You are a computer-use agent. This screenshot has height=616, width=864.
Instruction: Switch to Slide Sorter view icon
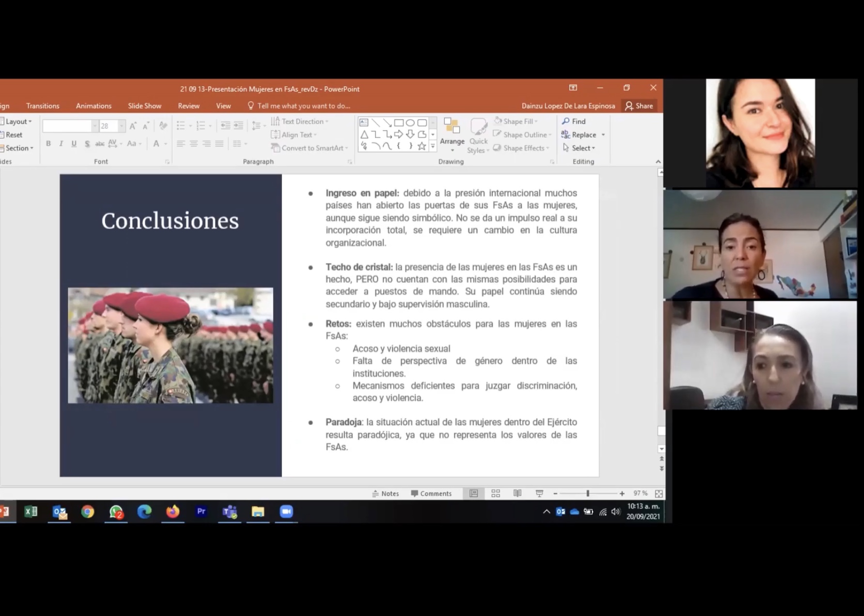coord(495,493)
